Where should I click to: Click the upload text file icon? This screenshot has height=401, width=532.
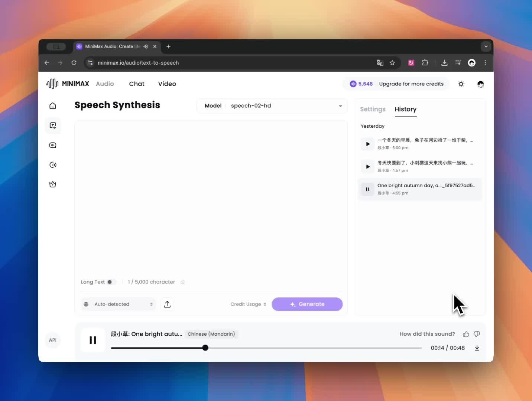[x=167, y=304]
